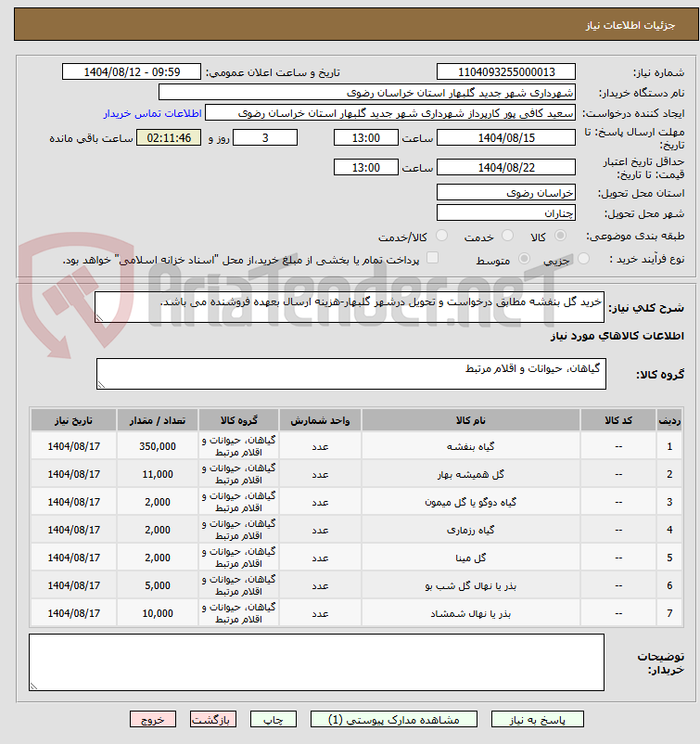Click the کد کالا column header
The width and height of the screenshot is (700, 744).
coord(618,420)
